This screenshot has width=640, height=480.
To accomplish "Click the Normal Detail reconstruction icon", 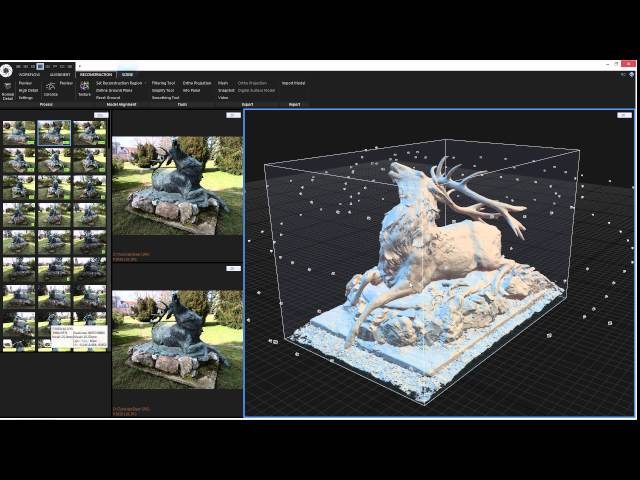I will pyautogui.click(x=8, y=91).
